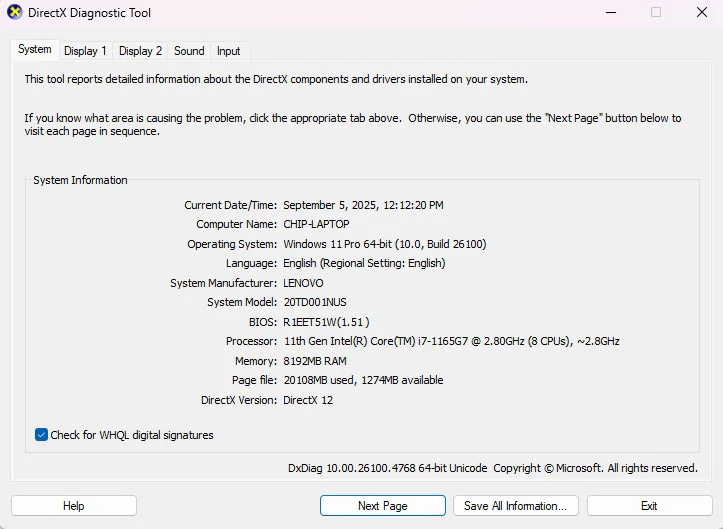The height and width of the screenshot is (529, 723).
Task: Click Save All Information button
Action: pyautogui.click(x=516, y=506)
